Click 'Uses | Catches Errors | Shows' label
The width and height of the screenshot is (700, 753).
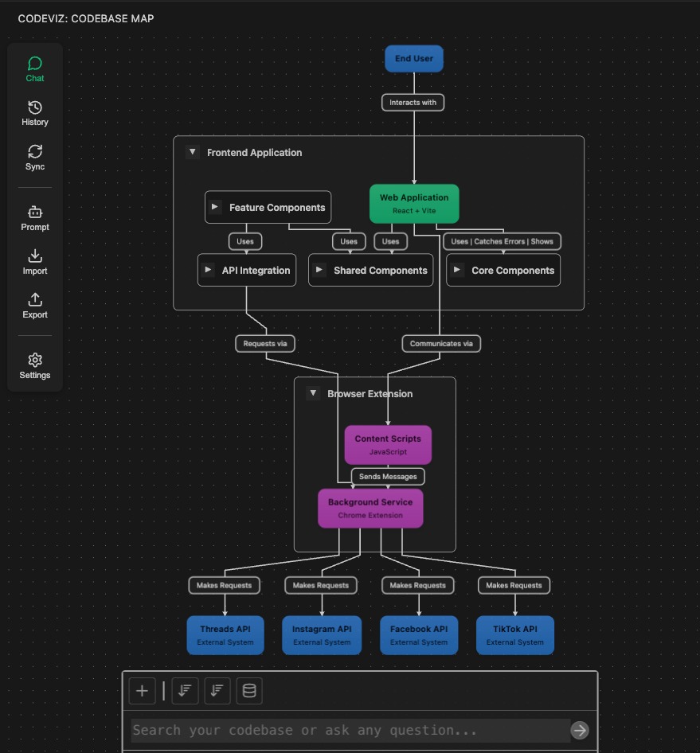pyautogui.click(x=502, y=241)
